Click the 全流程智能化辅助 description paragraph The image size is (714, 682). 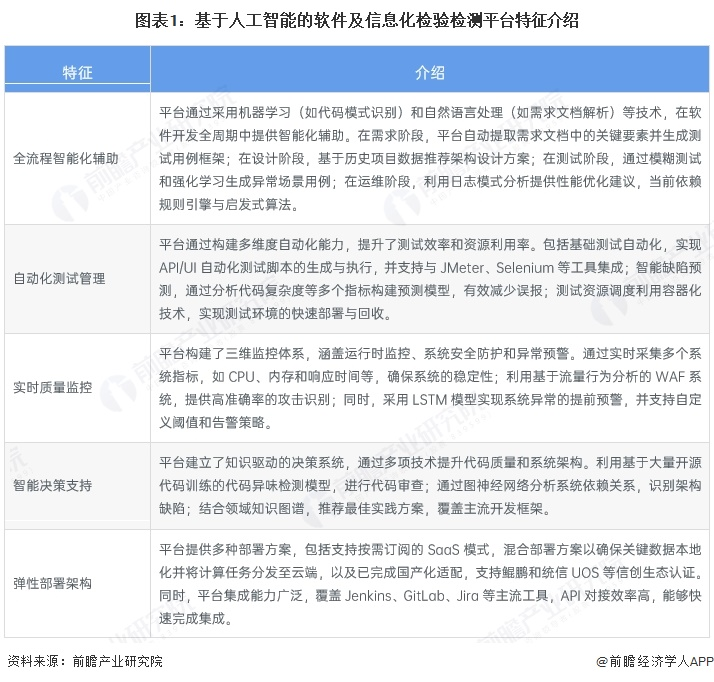coord(430,158)
